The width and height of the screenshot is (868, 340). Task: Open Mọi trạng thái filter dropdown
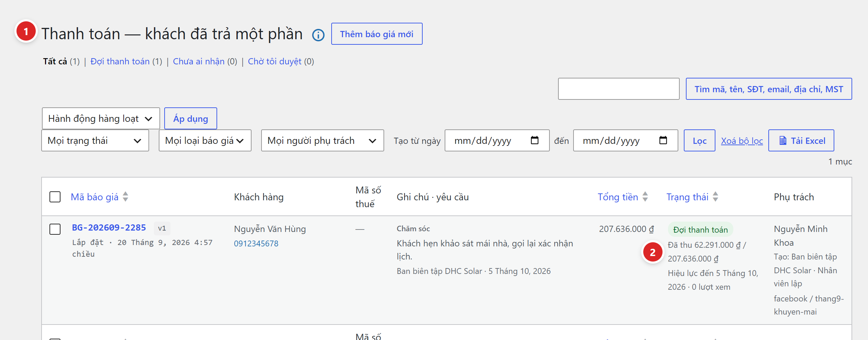coord(95,140)
